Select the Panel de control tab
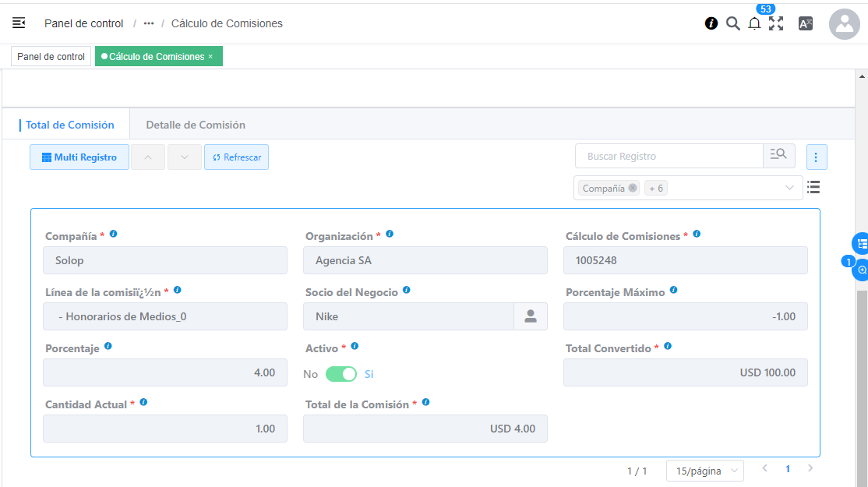 coord(51,57)
